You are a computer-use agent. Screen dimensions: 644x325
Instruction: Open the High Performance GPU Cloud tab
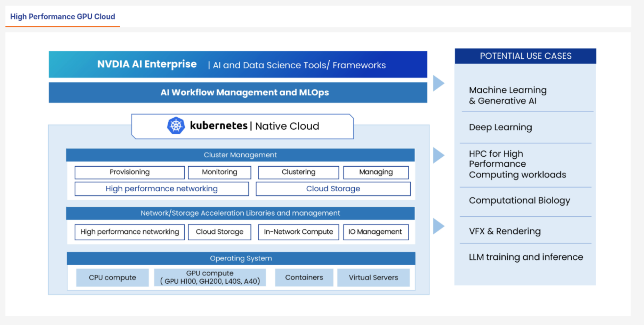(63, 17)
